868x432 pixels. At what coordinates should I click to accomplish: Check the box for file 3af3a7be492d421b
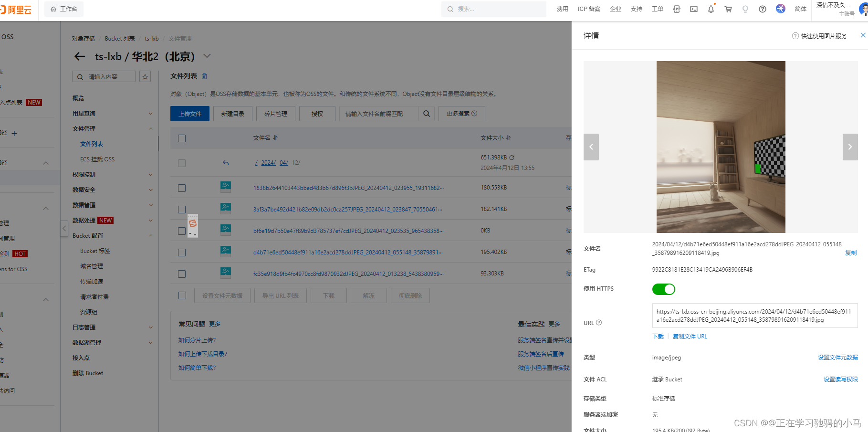(x=182, y=210)
